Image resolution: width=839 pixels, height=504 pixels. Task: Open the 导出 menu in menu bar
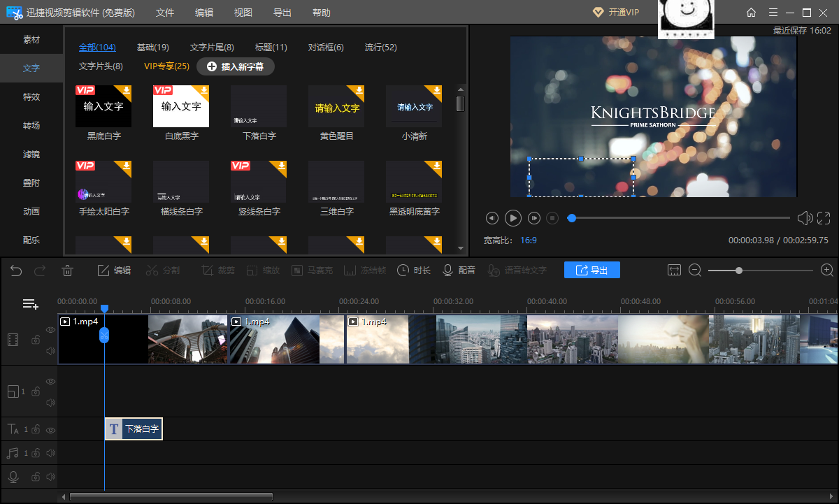coord(282,13)
